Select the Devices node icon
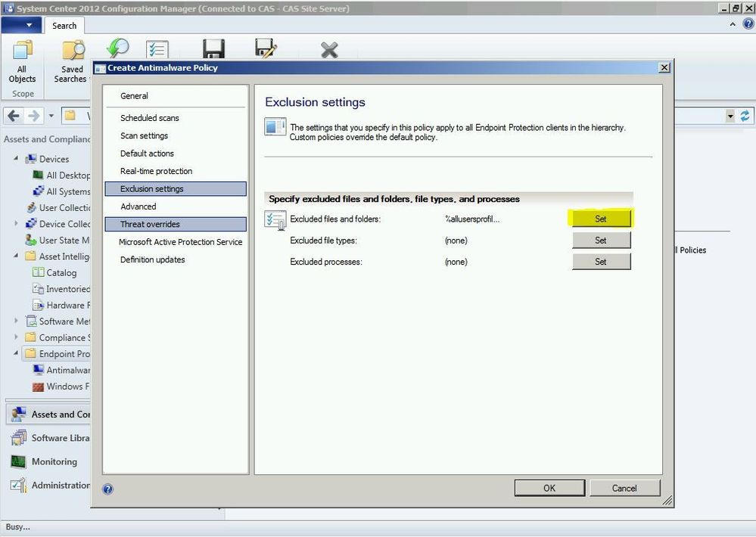This screenshot has height=537, width=756. click(31, 159)
